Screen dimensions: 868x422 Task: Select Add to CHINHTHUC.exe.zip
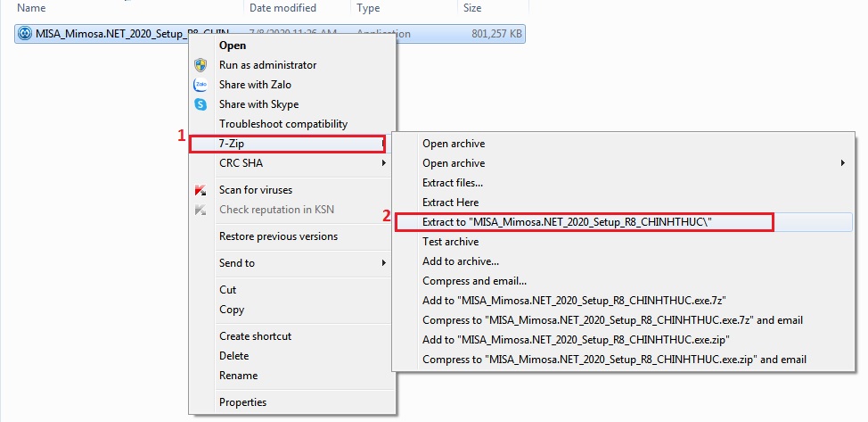[577, 340]
